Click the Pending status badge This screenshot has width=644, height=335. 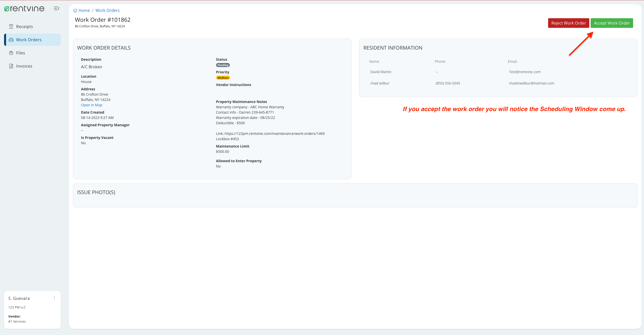[x=223, y=65]
